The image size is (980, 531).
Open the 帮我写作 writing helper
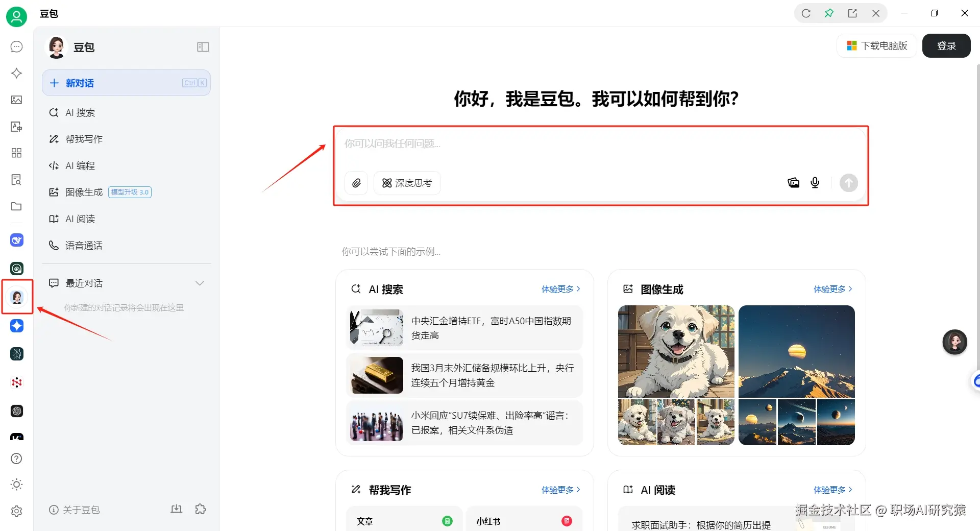pyautogui.click(x=83, y=139)
